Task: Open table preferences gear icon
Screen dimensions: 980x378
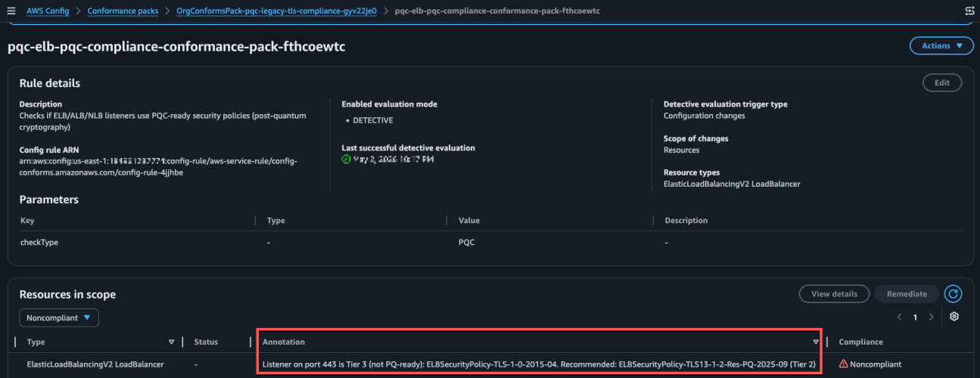Action: pyautogui.click(x=954, y=317)
